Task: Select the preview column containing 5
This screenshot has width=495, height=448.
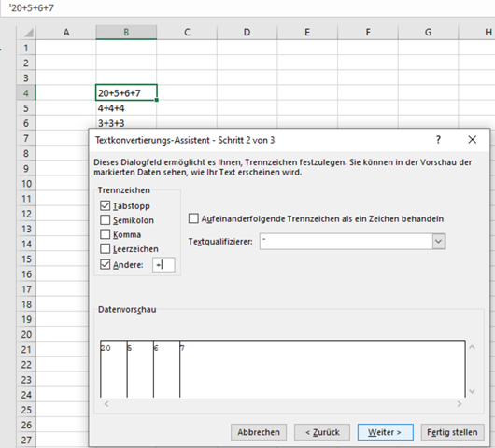Action: point(140,369)
